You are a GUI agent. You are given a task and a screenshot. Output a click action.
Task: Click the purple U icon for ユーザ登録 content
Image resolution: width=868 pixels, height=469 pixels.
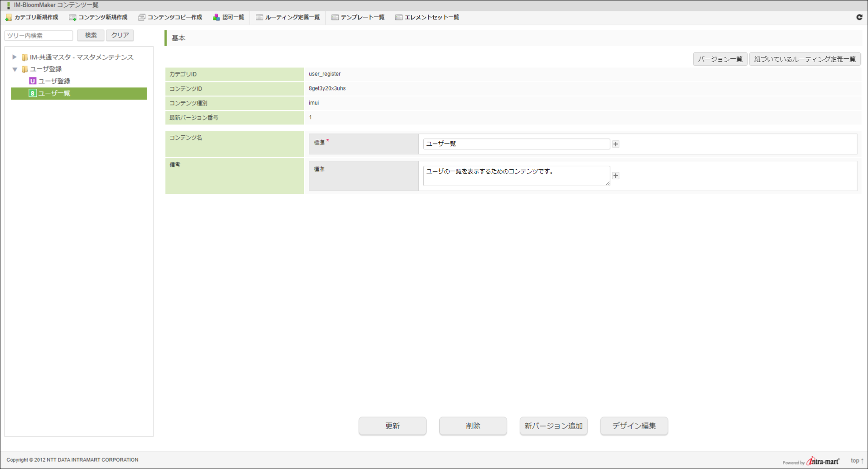coord(33,81)
